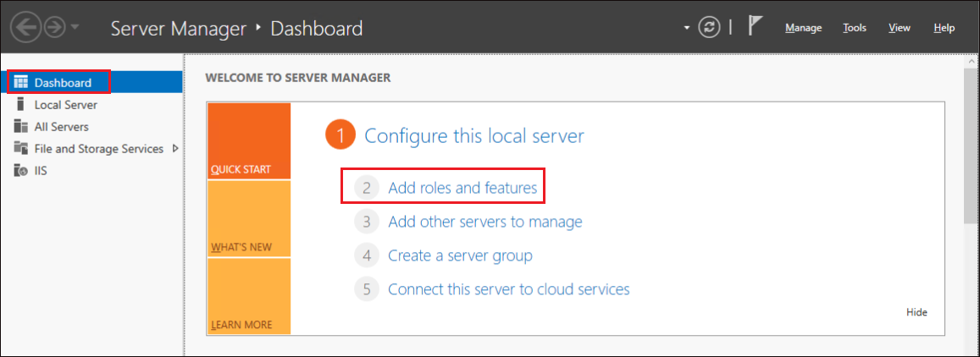Image resolution: width=980 pixels, height=357 pixels.
Task: Select the What's New tile
Action: point(249,218)
